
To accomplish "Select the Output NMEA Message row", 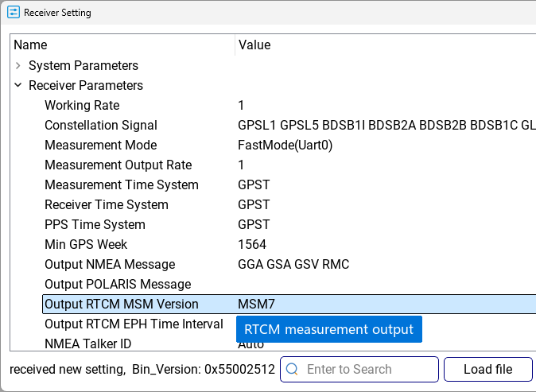I will [289, 264].
